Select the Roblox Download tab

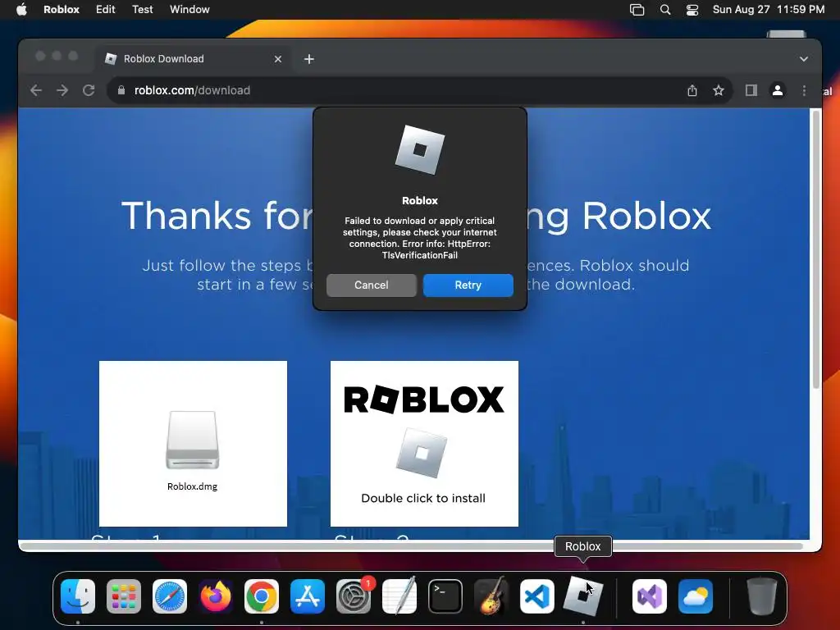(x=194, y=59)
